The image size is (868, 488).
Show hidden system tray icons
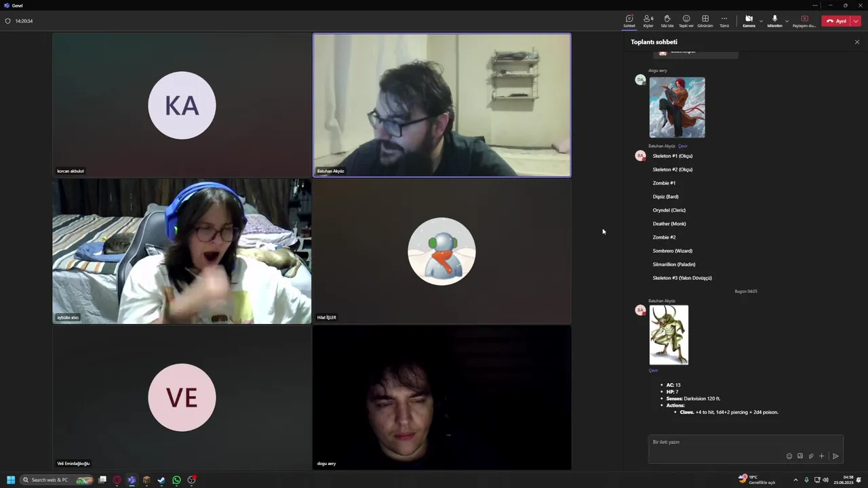coord(796,480)
